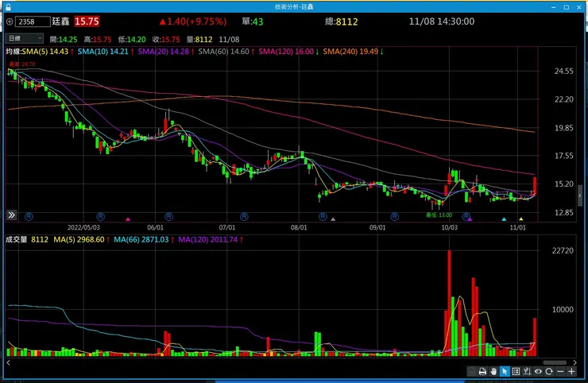The width and height of the screenshot is (588, 383).
Task: Click the stock code field showing 2358
Action: click(33, 21)
